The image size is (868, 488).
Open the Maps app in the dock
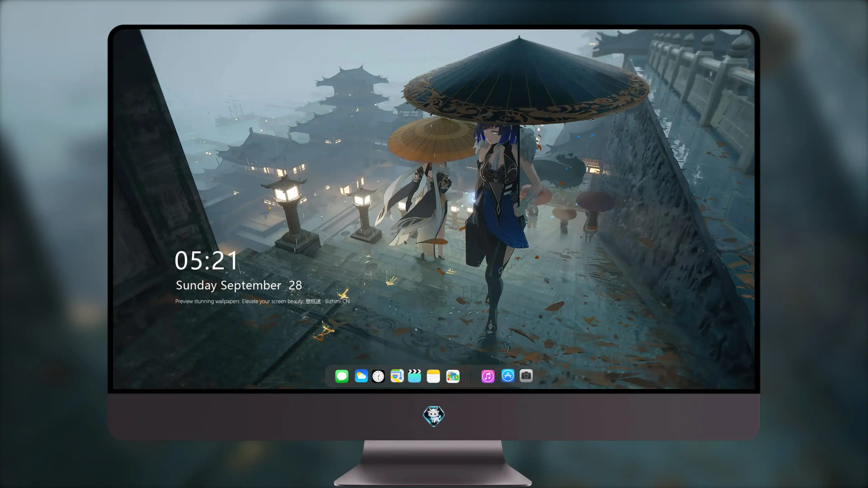[397, 376]
